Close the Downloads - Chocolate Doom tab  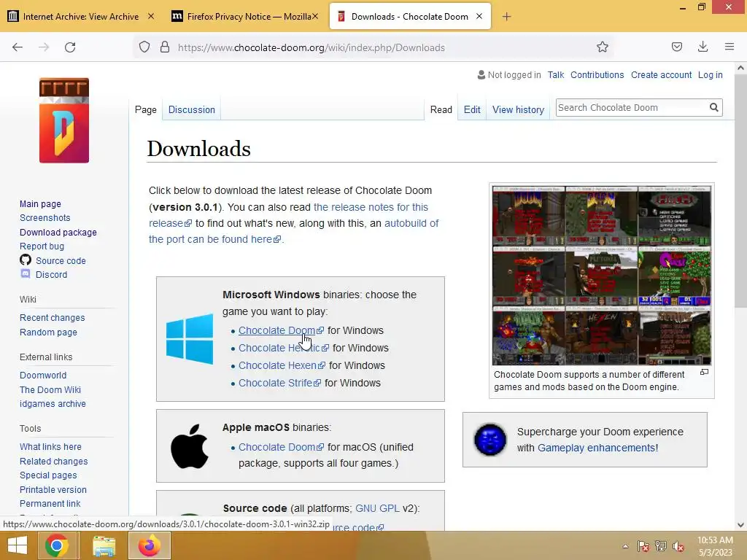[479, 16]
